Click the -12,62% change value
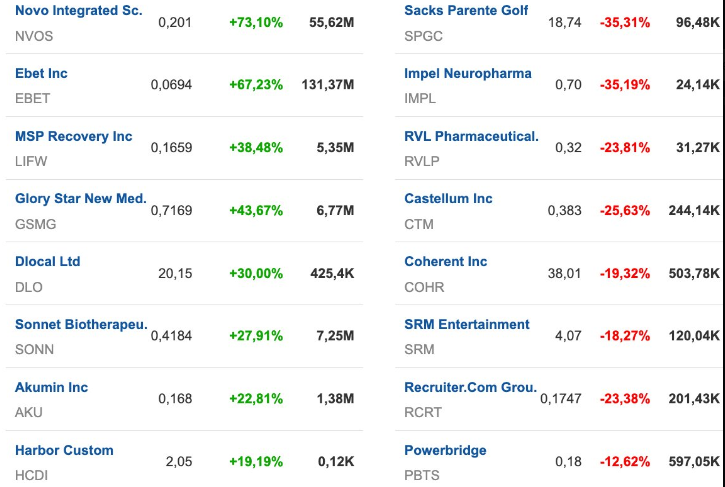 625,462
